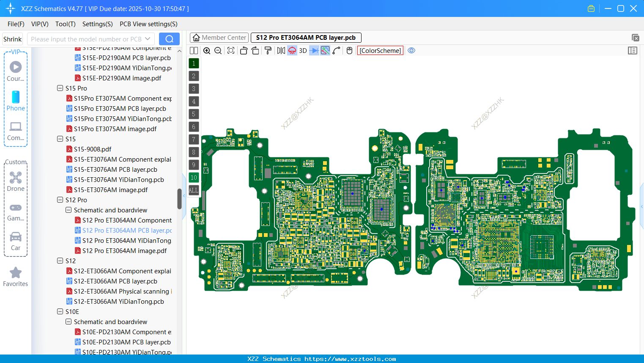Activate the rotate right tool

coord(255,50)
